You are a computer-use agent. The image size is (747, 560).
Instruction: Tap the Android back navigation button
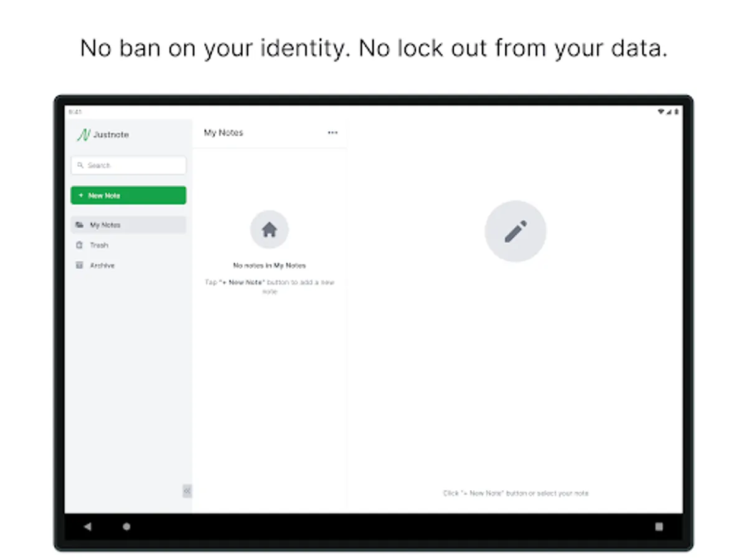click(x=87, y=526)
